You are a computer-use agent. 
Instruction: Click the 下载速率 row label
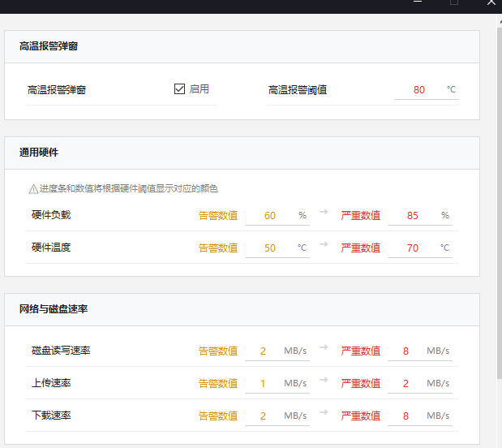pyautogui.click(x=51, y=416)
